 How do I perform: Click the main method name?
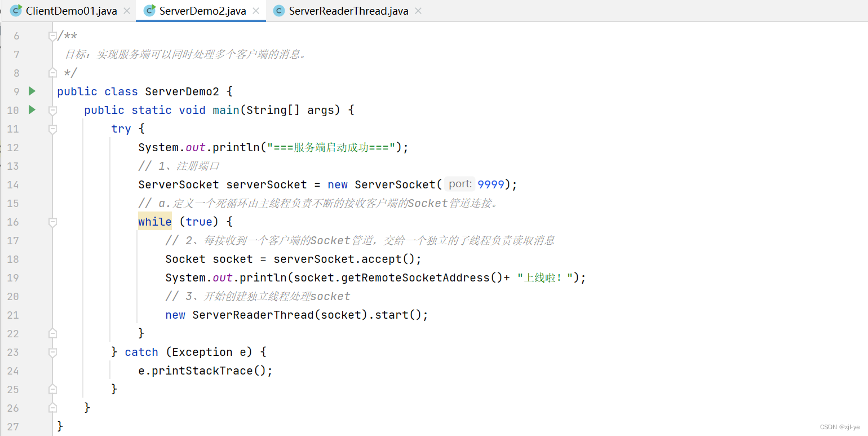[x=226, y=110]
